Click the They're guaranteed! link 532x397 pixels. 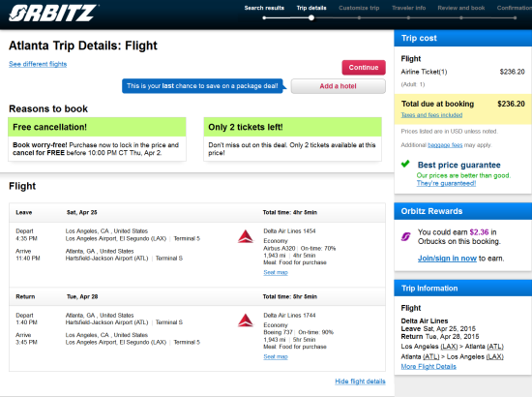coord(446,183)
